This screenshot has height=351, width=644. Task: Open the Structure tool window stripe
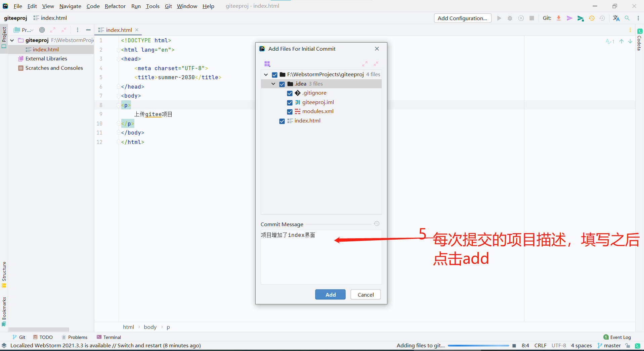[4, 275]
